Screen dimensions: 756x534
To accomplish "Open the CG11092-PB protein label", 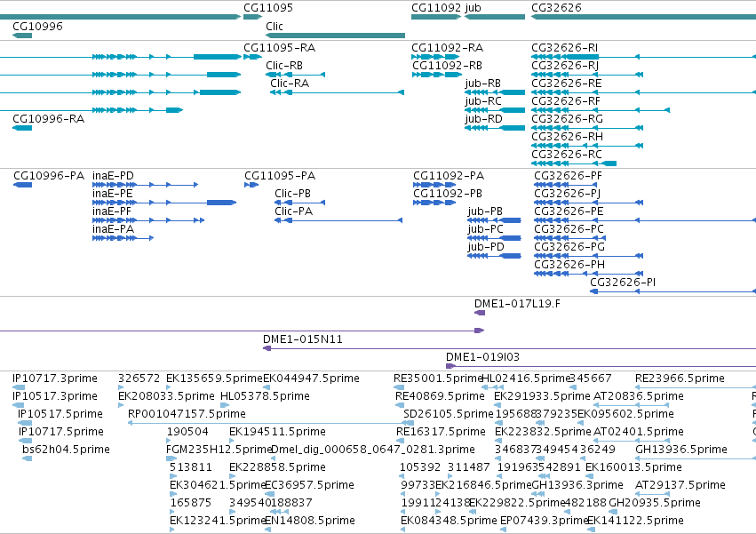I will pos(448,194).
